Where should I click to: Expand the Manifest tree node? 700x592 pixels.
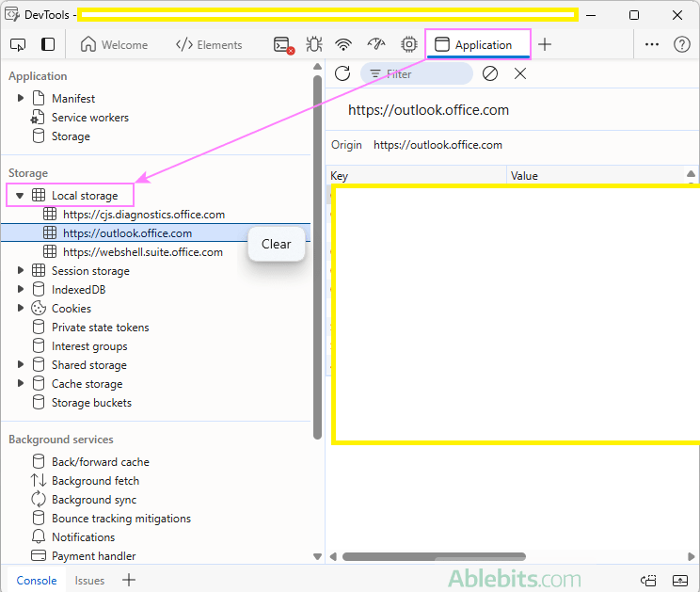20,98
